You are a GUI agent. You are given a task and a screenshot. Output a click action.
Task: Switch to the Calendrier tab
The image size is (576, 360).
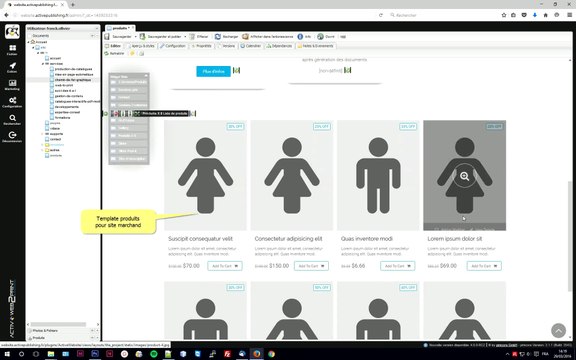tap(251, 46)
